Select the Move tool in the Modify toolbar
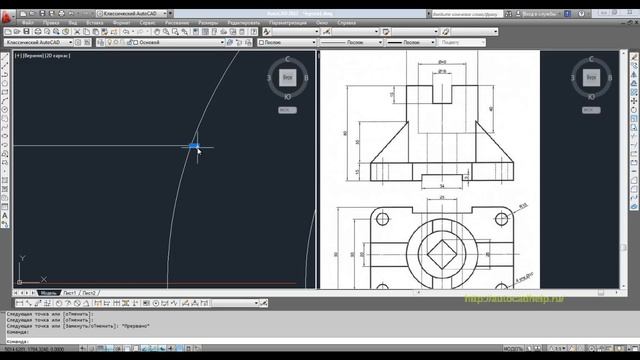Image resolution: width=640 pixels, height=360 pixels. (x=634, y=101)
